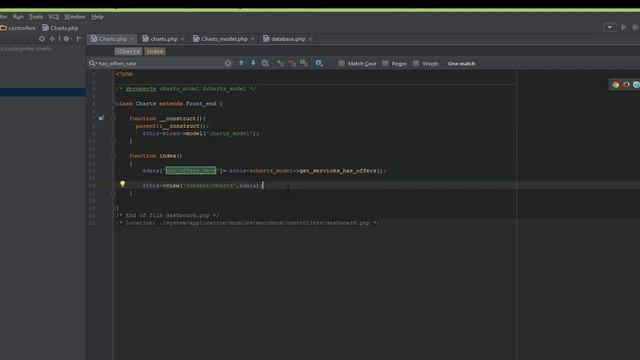The image size is (640, 360).
Task: Click scroll-from-source icon in project panel
Action: coord(42,39)
